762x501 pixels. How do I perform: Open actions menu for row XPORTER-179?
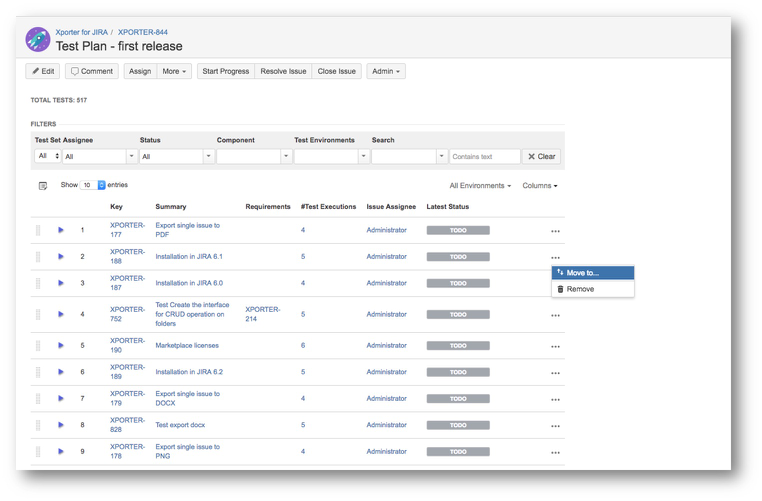(555, 399)
